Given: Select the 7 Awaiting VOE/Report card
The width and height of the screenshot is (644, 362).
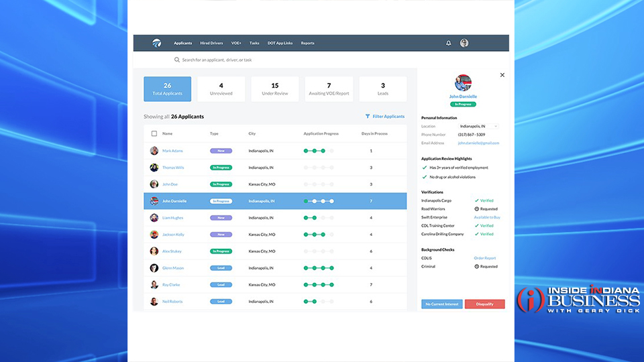Looking at the screenshot, I should (329, 89).
